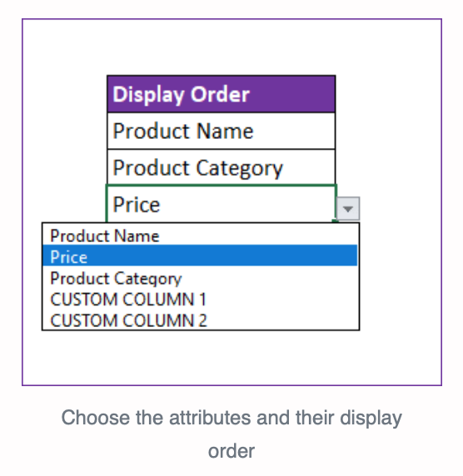This screenshot has height=476, width=463.
Task: Click the word 'Order' in purple header
Action: click(221, 94)
